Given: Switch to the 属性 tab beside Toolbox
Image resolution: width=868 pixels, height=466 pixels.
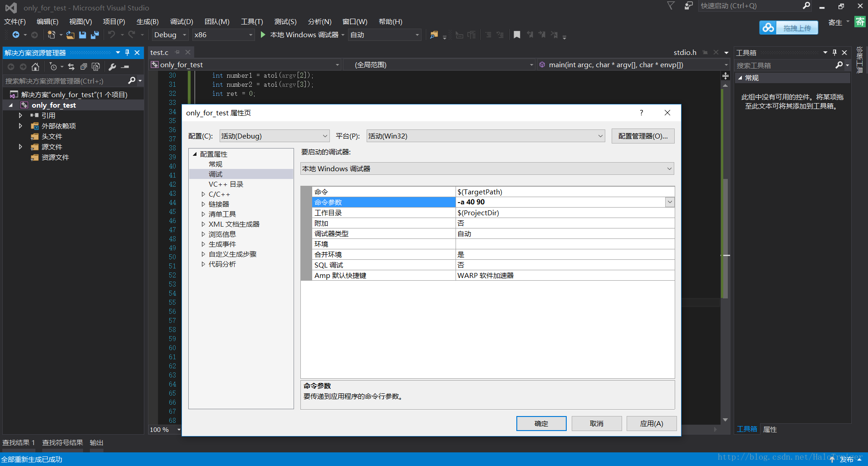Looking at the screenshot, I should point(770,429).
